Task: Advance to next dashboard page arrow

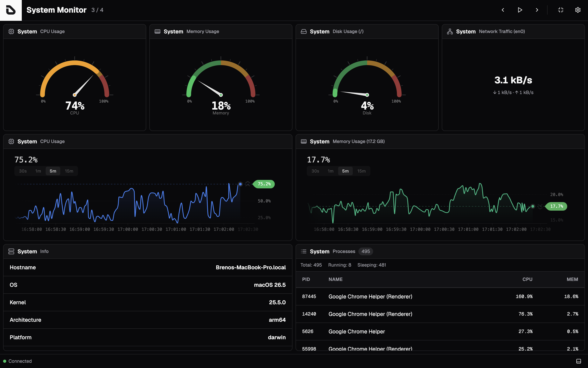Action: 537,10
